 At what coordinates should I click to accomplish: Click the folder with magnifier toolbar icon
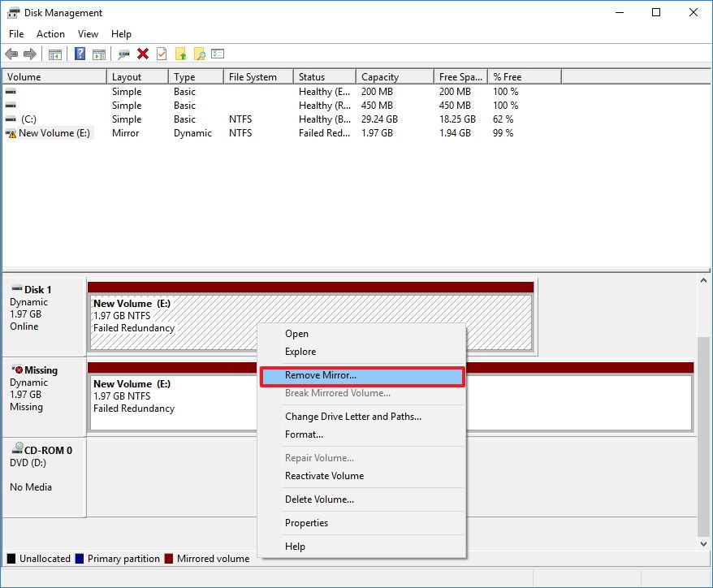point(198,54)
